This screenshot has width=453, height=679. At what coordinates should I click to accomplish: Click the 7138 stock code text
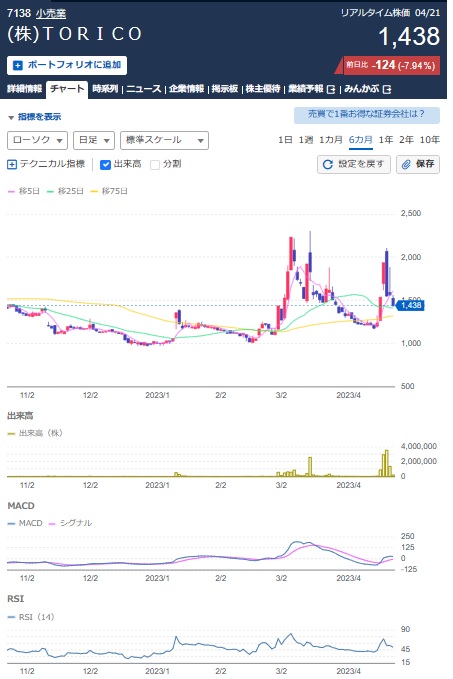pyautogui.click(x=19, y=13)
